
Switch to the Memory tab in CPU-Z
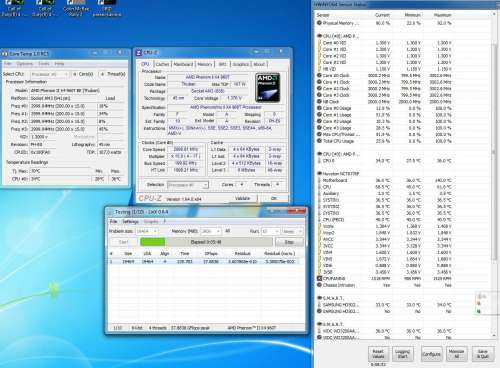(x=205, y=64)
